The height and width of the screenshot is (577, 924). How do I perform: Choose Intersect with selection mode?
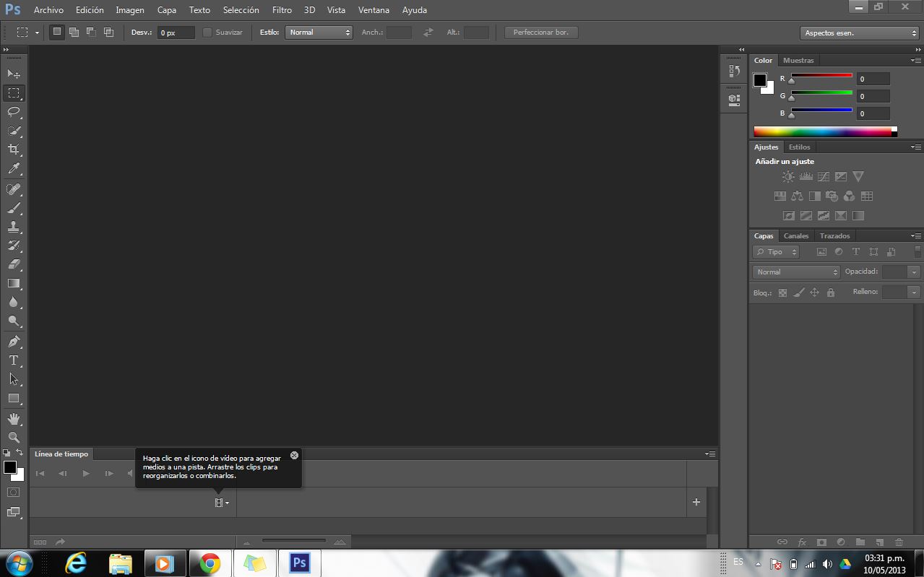pos(108,32)
